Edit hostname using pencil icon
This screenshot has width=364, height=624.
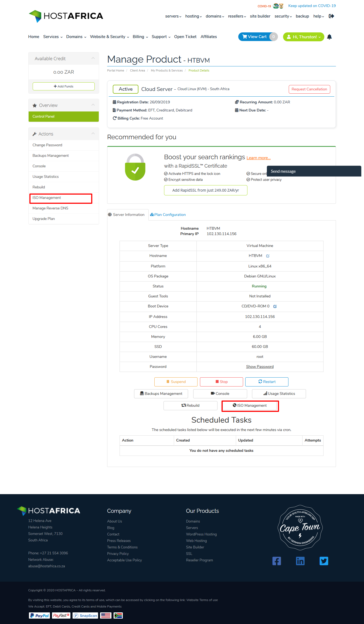pos(268,256)
